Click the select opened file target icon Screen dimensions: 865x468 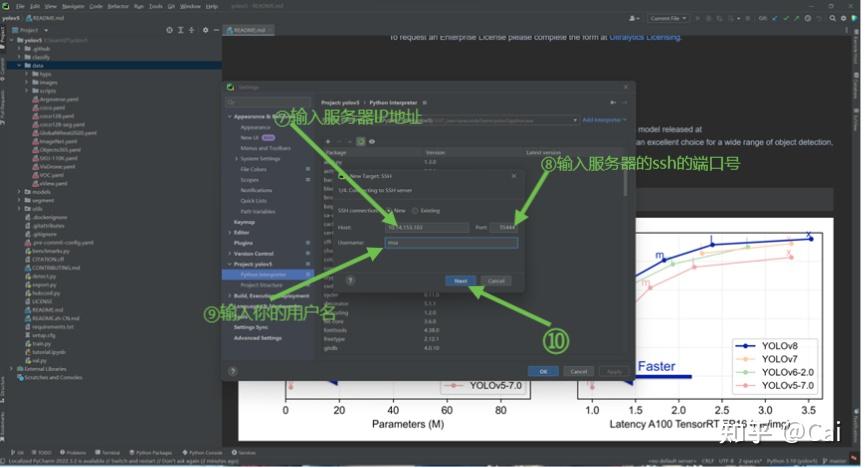(169, 30)
